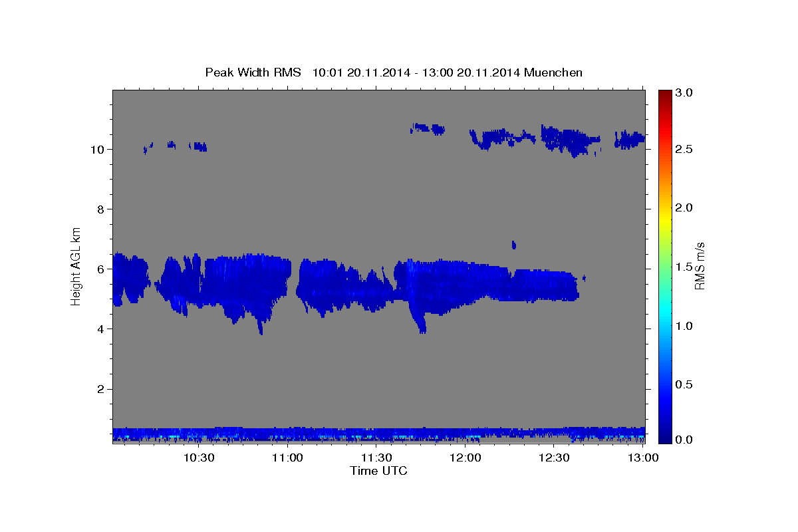Click the plot title 'Peak Width RMS'
The height and width of the screenshot is (532, 798).
[253, 72]
